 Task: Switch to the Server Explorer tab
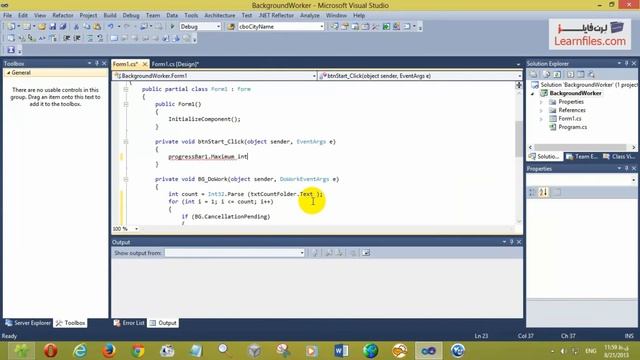tap(28, 323)
